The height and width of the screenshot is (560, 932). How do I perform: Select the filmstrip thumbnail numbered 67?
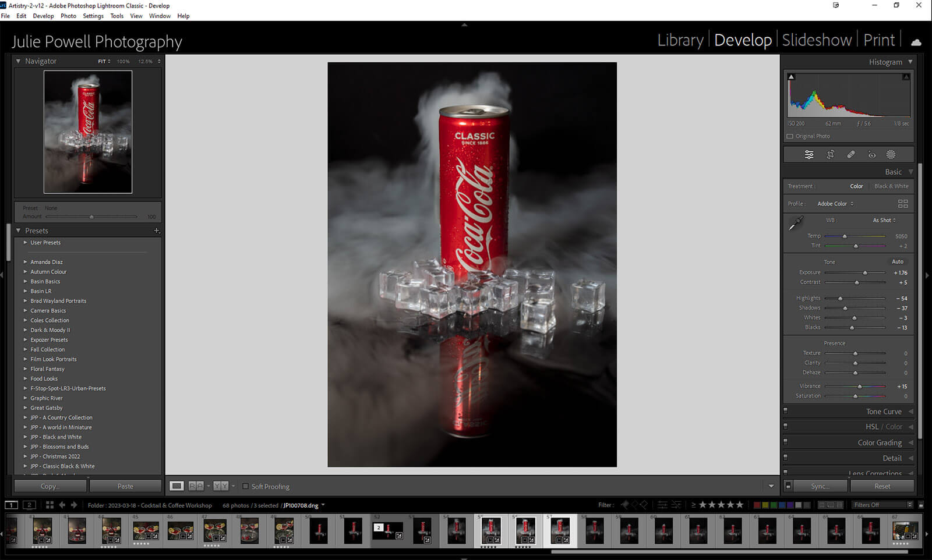pos(906,531)
